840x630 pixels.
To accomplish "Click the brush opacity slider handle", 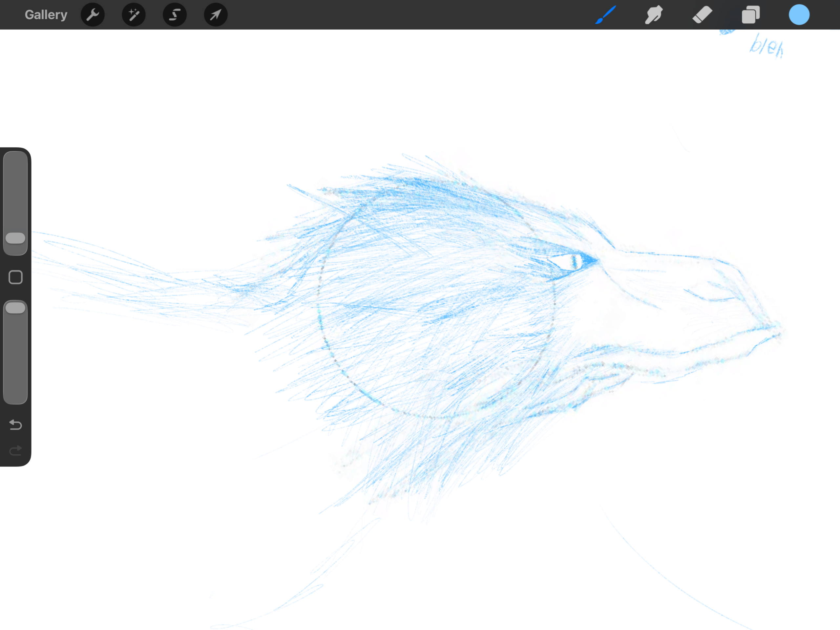I will [15, 308].
